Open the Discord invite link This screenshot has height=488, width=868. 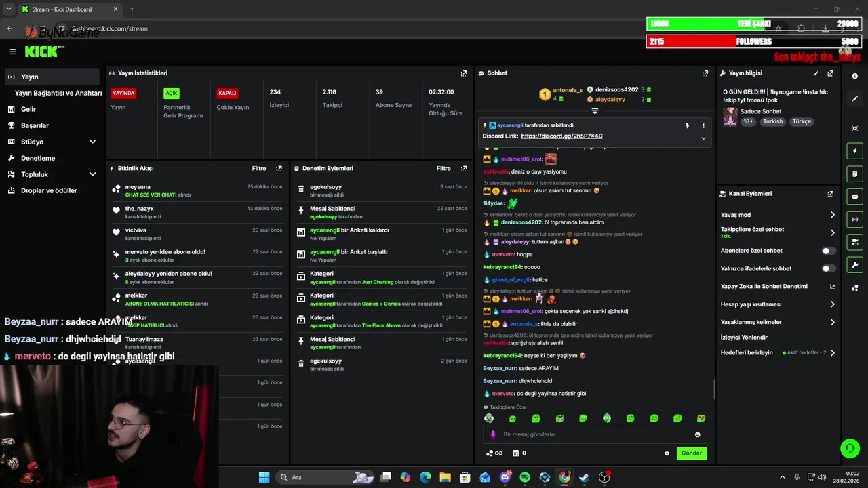point(561,136)
